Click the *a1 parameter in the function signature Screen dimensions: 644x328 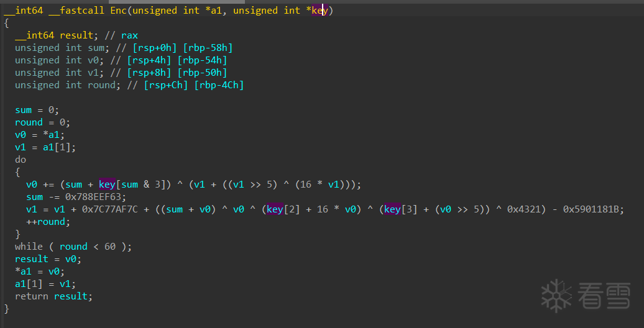215,11
